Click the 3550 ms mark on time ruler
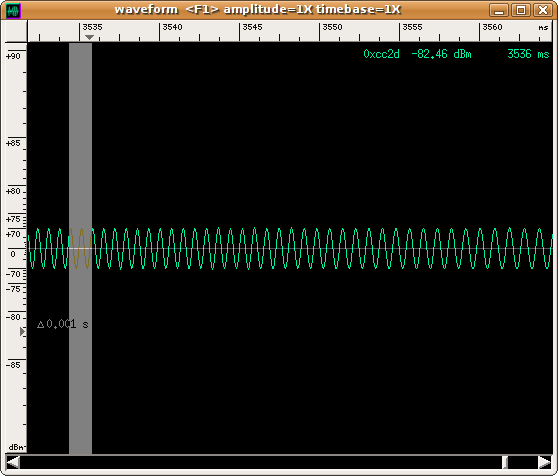The height and width of the screenshot is (476, 558). coord(332,27)
